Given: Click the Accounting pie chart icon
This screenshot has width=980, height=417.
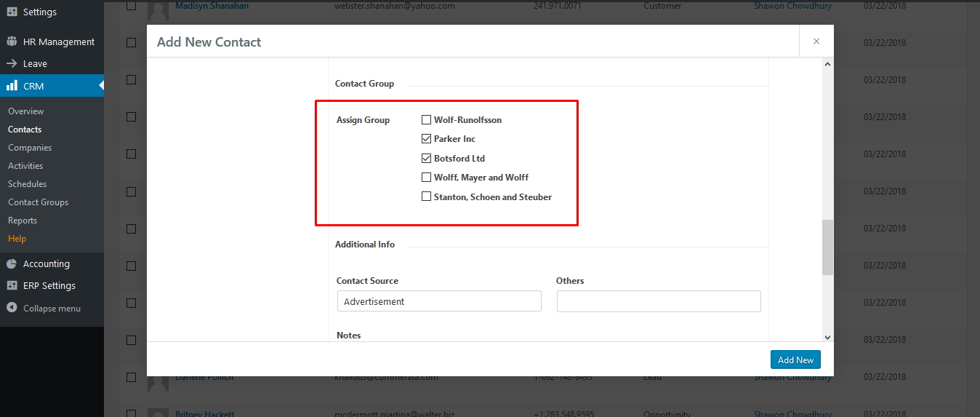Looking at the screenshot, I should pos(12,263).
